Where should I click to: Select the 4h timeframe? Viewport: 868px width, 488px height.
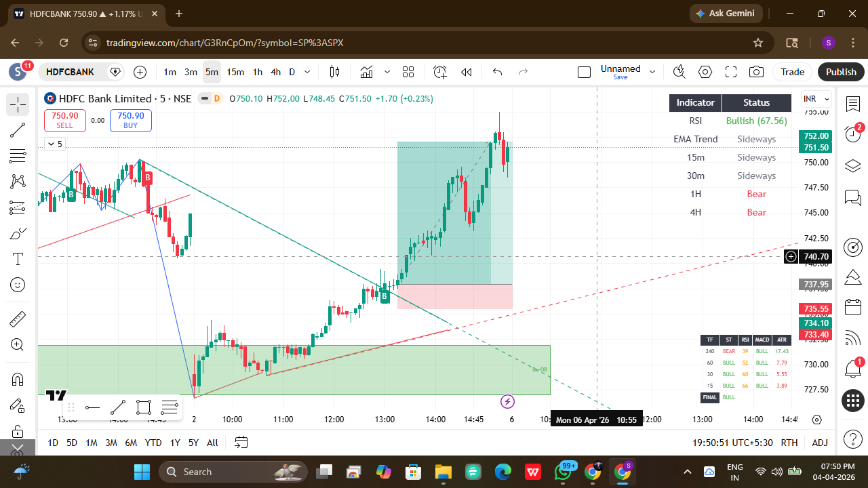coord(275,72)
